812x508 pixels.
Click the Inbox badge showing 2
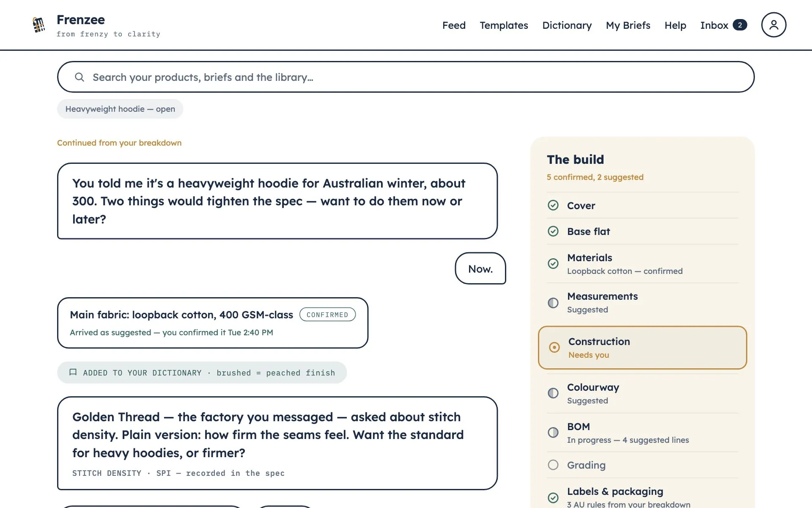coord(740,25)
